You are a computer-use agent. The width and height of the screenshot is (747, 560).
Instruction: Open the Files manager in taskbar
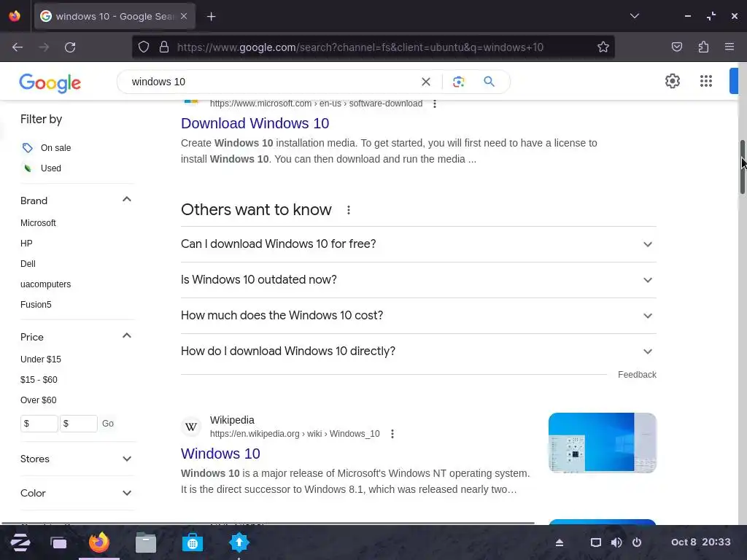[146, 542]
